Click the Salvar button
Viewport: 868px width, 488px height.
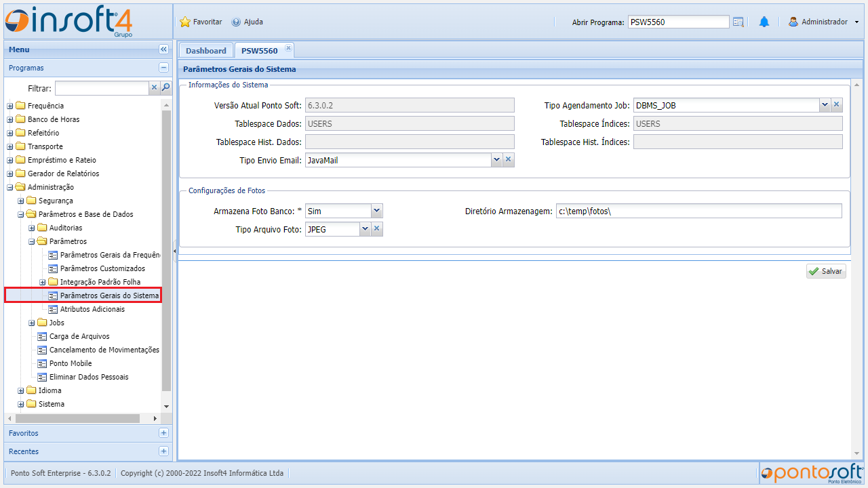pyautogui.click(x=826, y=271)
